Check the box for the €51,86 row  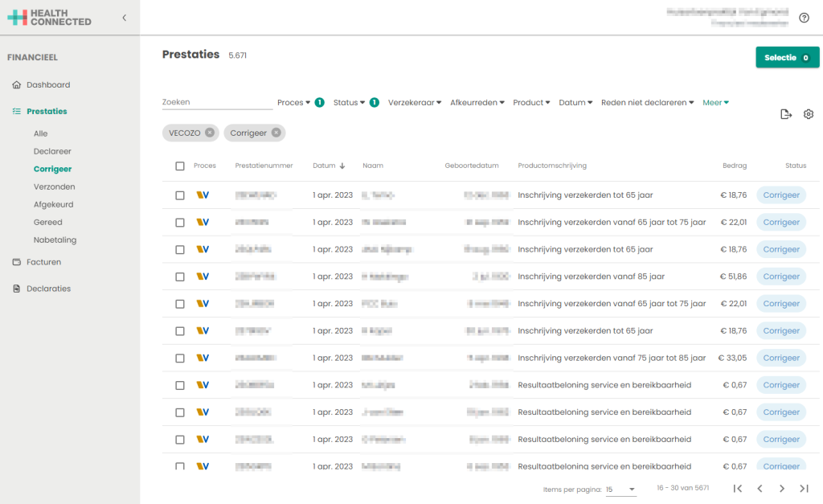[x=180, y=277]
